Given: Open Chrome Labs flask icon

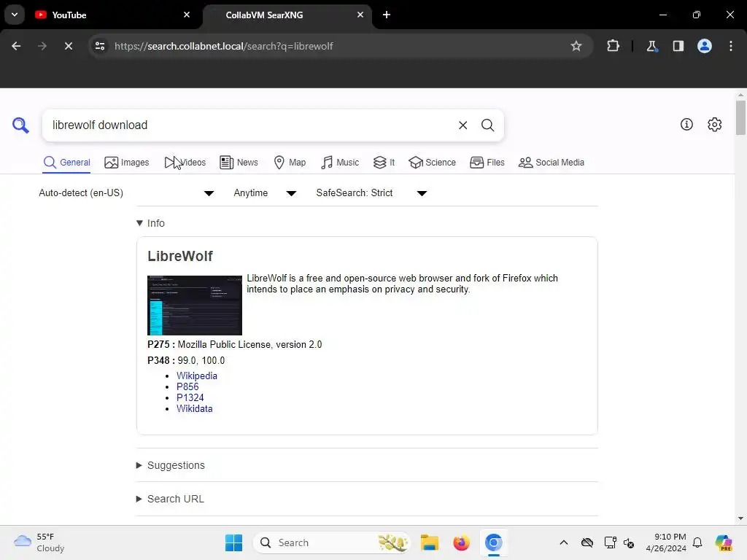Looking at the screenshot, I should (x=651, y=46).
